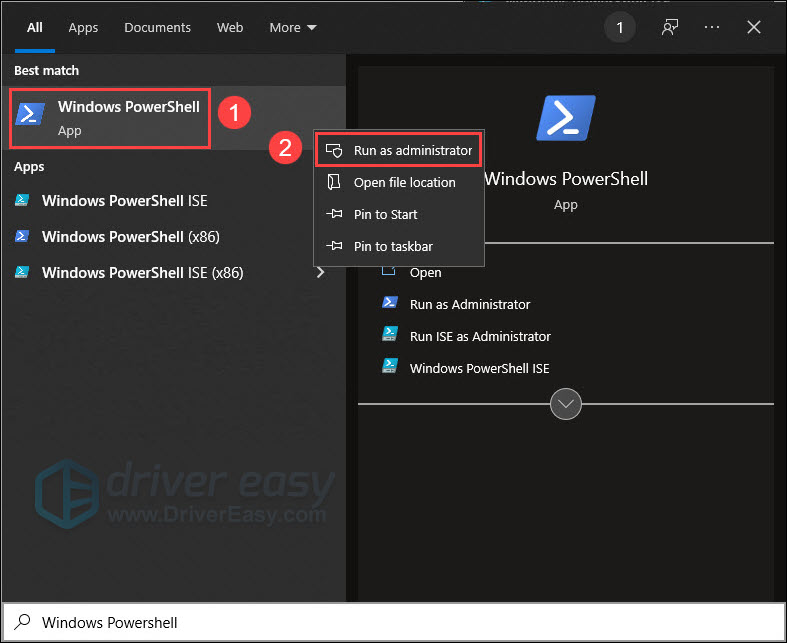This screenshot has width=787, height=643.
Task: Click the Windows PowerShell best match icon
Action: [30, 113]
